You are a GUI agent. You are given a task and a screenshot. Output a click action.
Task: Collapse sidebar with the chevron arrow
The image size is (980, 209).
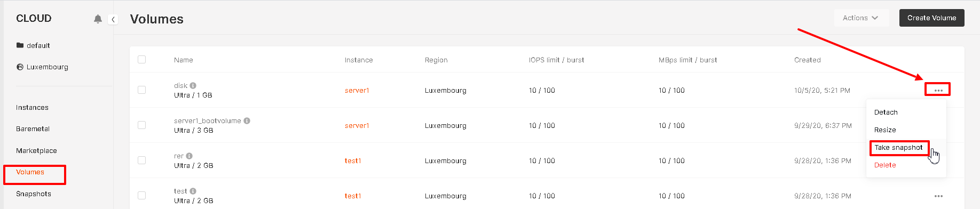[113, 19]
